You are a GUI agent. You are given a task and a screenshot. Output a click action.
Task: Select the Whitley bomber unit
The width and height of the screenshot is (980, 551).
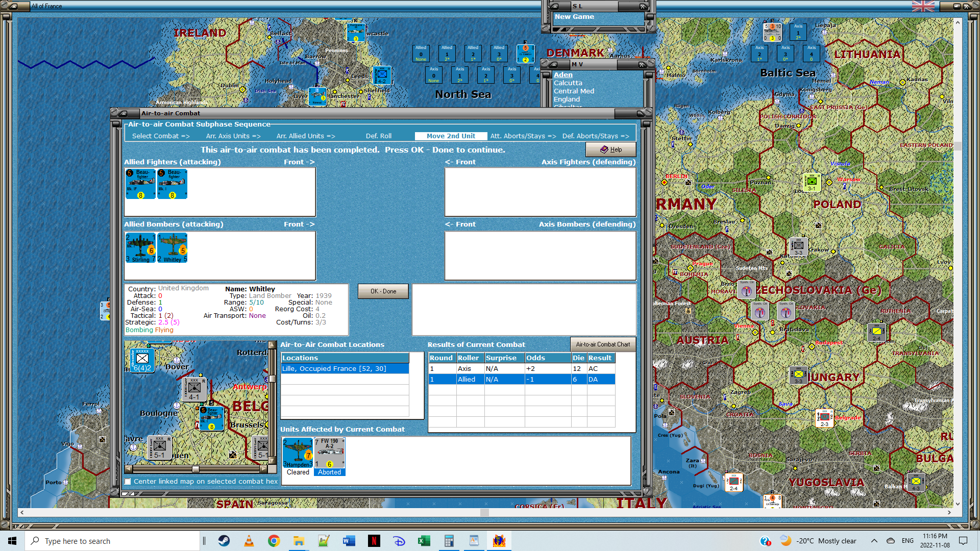172,248
